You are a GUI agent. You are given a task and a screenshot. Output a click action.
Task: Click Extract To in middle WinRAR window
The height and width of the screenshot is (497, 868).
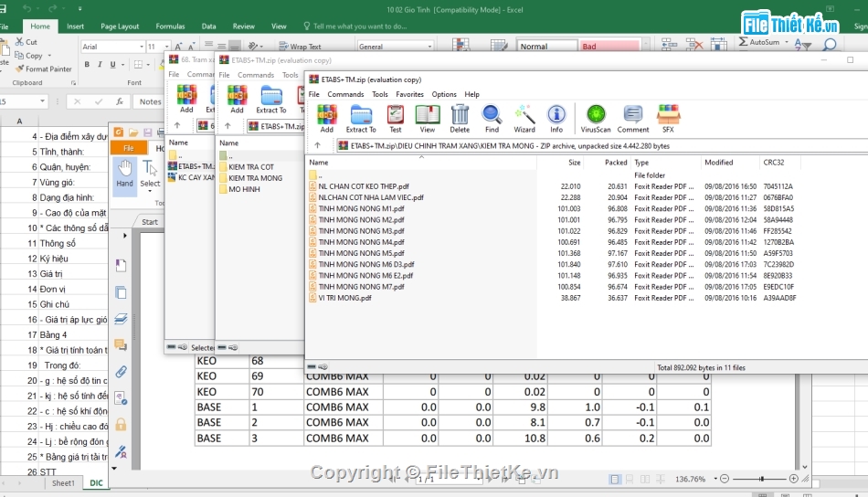pyautogui.click(x=271, y=100)
